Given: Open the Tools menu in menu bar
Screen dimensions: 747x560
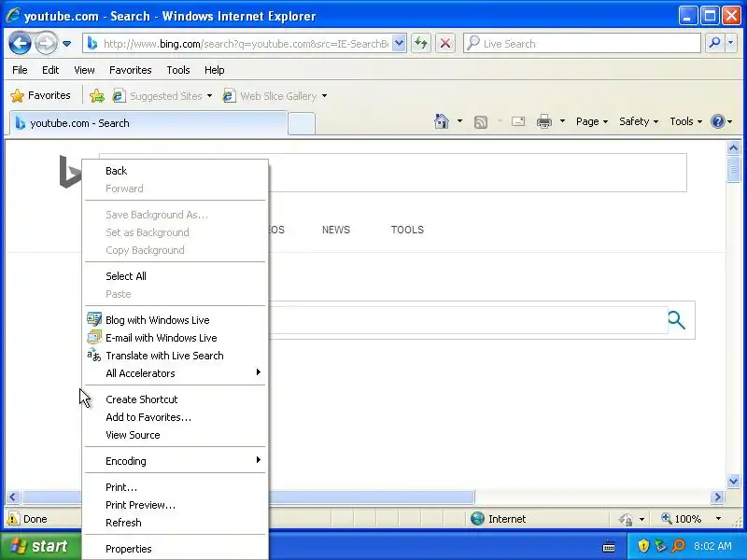Looking at the screenshot, I should click(178, 70).
